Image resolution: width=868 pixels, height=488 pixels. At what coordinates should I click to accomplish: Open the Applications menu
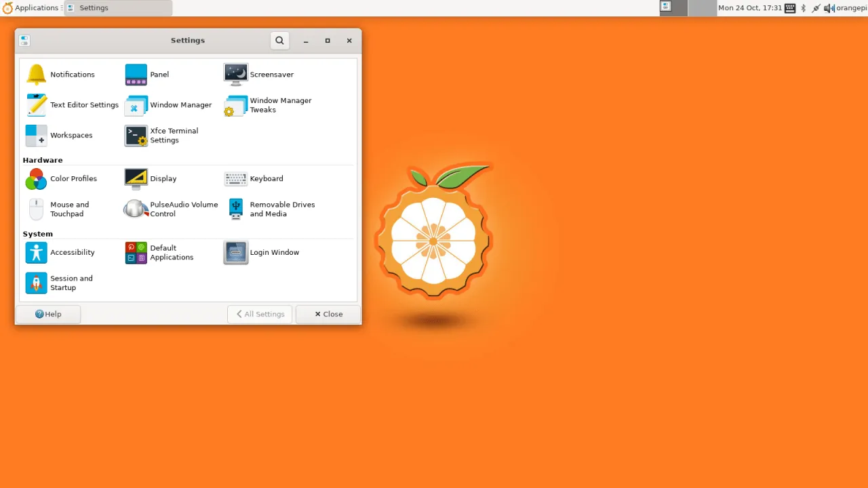32,7
